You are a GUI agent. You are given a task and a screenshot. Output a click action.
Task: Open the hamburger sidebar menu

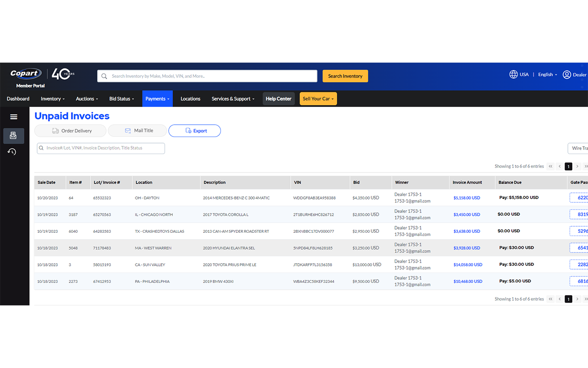click(x=14, y=117)
